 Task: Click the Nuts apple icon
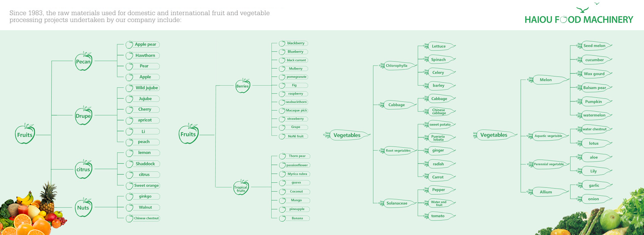pyautogui.click(x=83, y=207)
